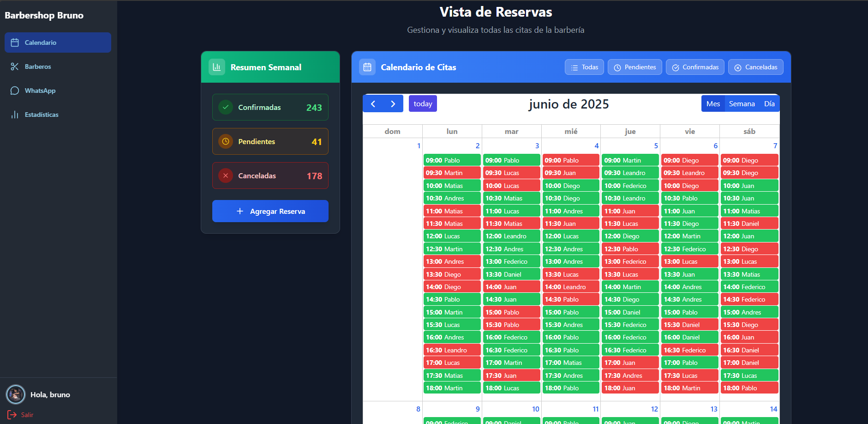Click the bar chart icon next to Estadísticas
Screen dimensions: 868x424
tap(15, 115)
